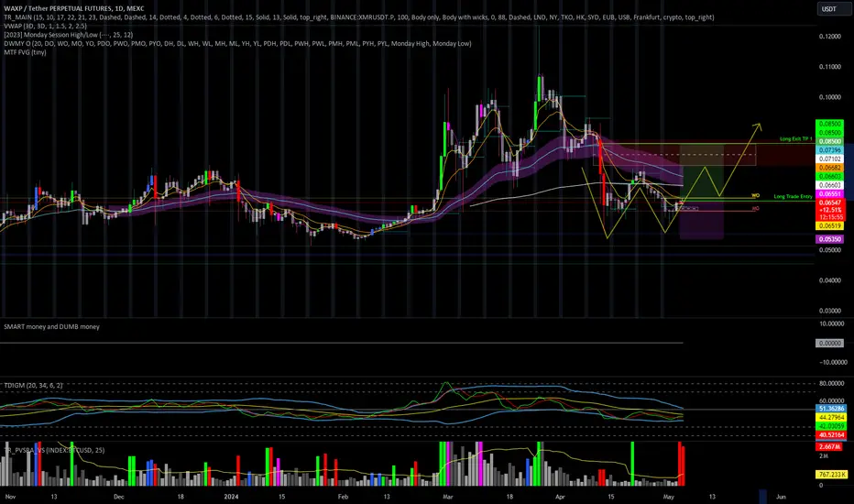Click the red 40.52164 value label
854x504 pixels.
click(831, 434)
